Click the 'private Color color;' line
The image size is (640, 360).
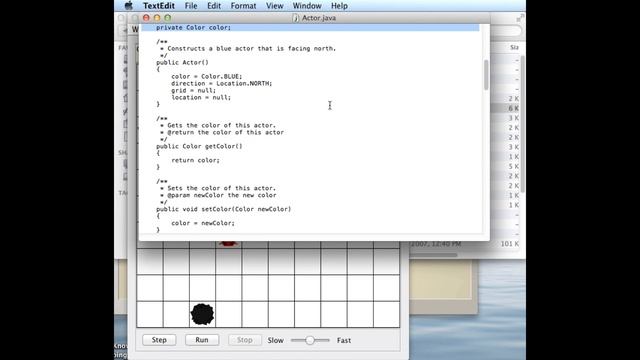pyautogui.click(x=193, y=27)
